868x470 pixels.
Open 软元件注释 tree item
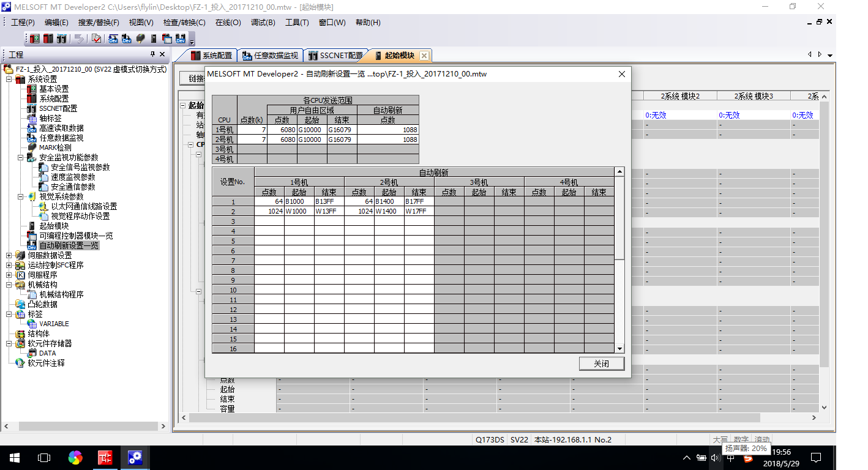[x=46, y=363]
